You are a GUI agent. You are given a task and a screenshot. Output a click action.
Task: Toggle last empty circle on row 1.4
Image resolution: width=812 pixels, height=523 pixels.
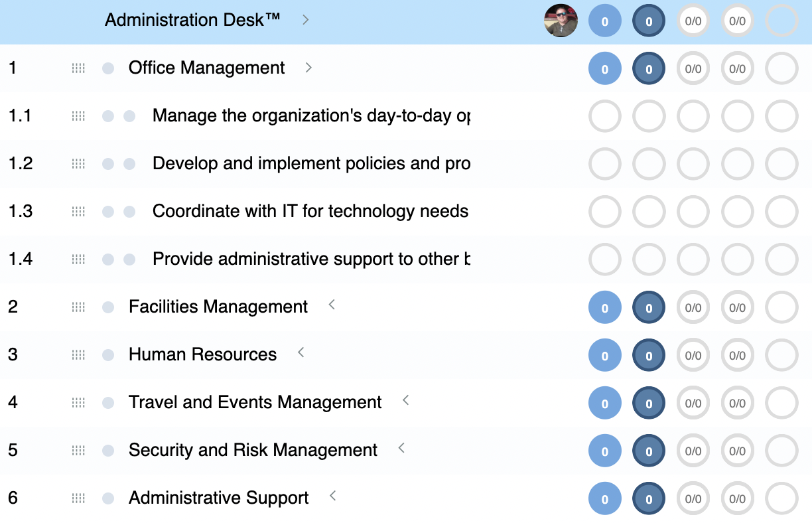pyautogui.click(x=781, y=260)
